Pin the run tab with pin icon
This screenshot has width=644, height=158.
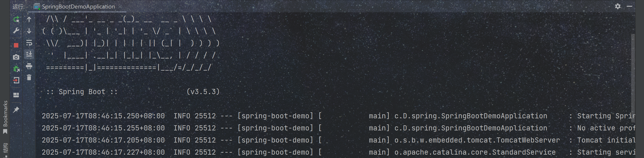point(16,109)
